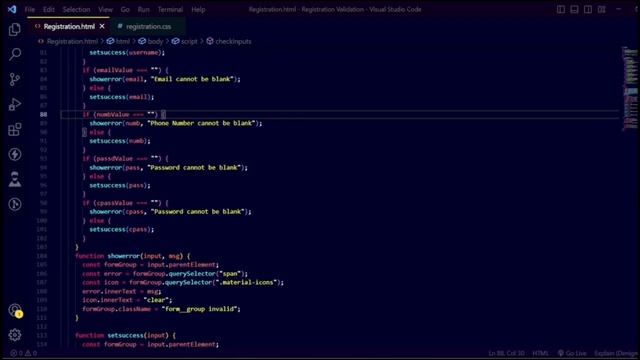Click the body breadcrumb segment
The height and width of the screenshot is (360, 640).
click(155, 41)
